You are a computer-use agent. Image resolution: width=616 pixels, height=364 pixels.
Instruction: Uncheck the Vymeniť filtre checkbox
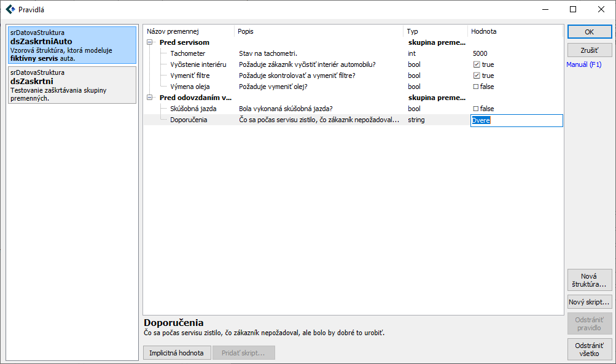click(x=476, y=76)
